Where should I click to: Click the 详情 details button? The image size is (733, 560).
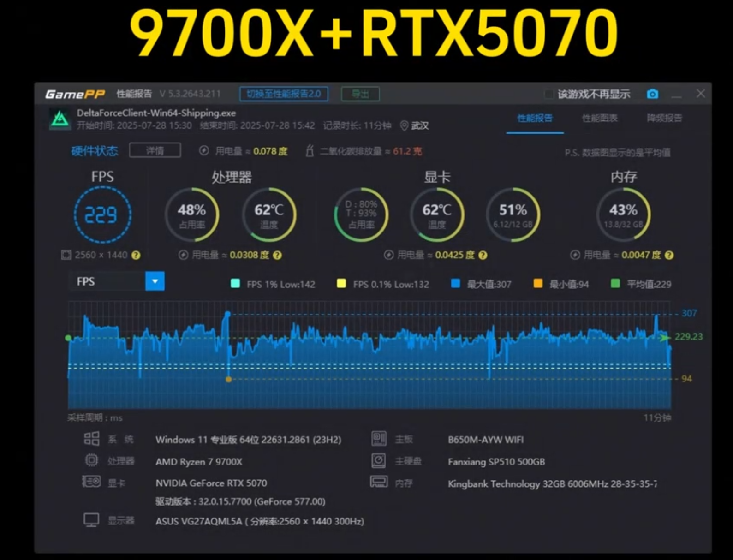coord(155,150)
